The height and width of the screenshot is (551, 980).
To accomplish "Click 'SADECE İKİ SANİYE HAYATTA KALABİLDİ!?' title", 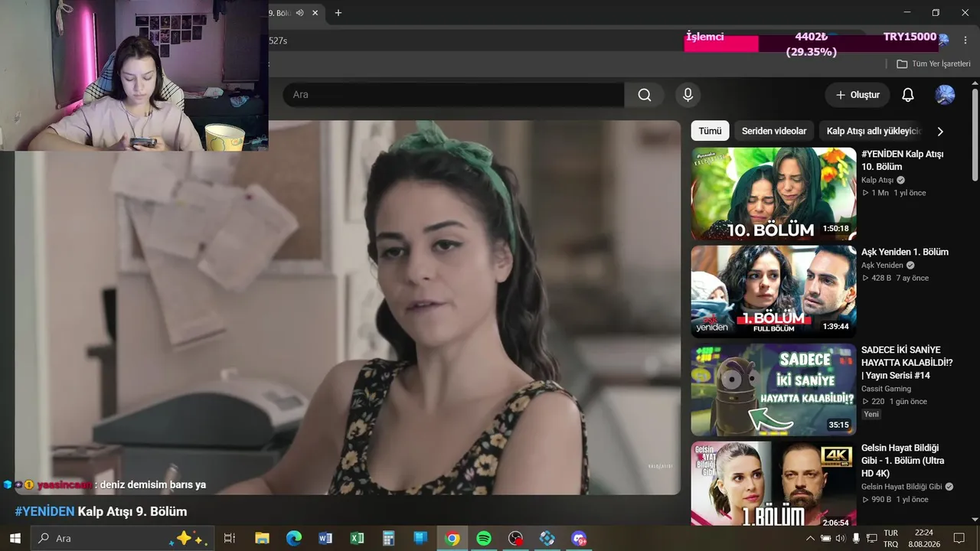I will pos(907,363).
